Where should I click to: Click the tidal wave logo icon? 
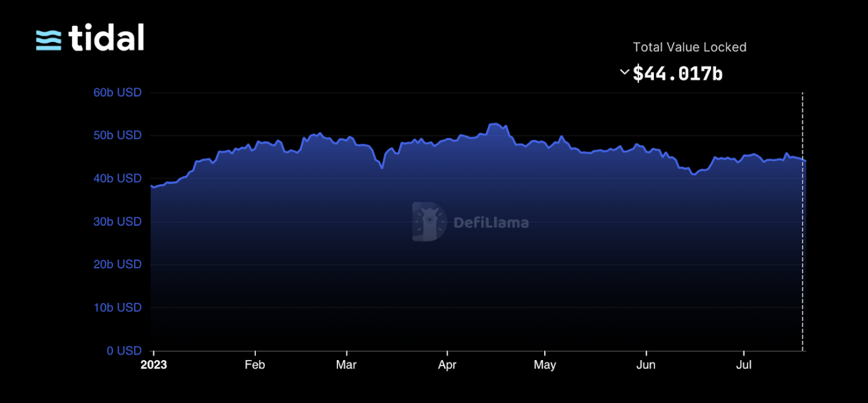[x=49, y=40]
